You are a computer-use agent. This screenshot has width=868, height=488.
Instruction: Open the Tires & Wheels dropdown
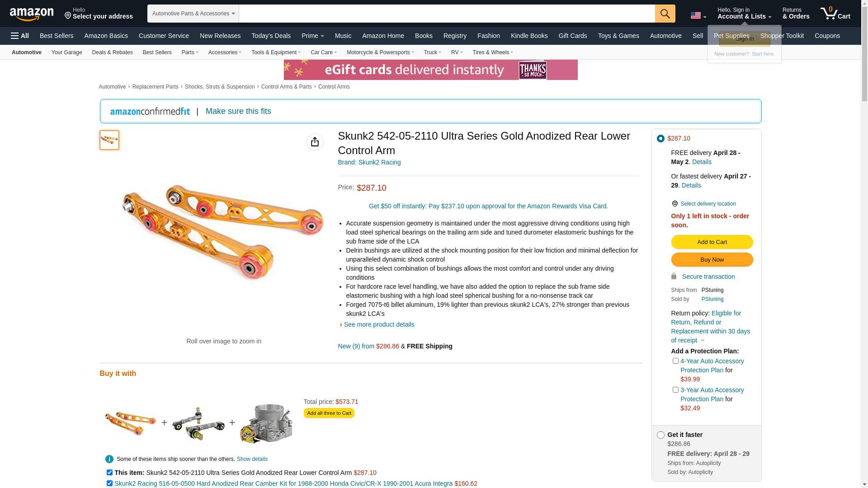493,52
